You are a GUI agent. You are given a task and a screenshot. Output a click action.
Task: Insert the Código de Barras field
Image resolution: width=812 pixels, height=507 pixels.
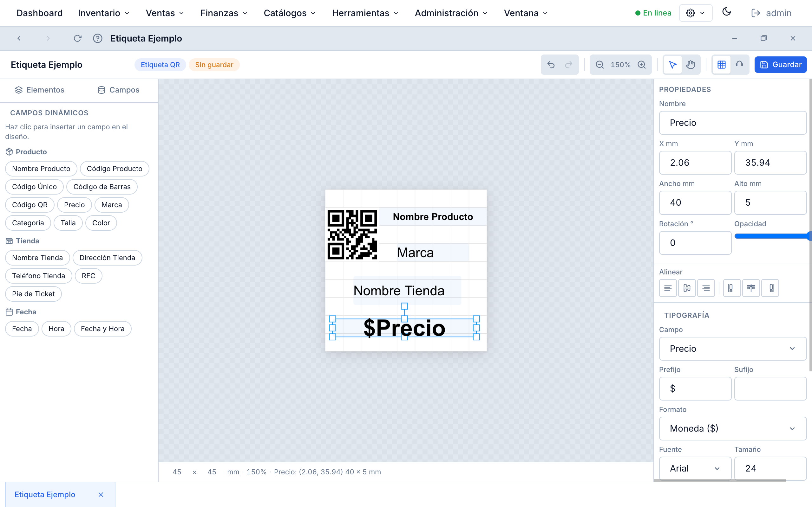click(x=102, y=187)
